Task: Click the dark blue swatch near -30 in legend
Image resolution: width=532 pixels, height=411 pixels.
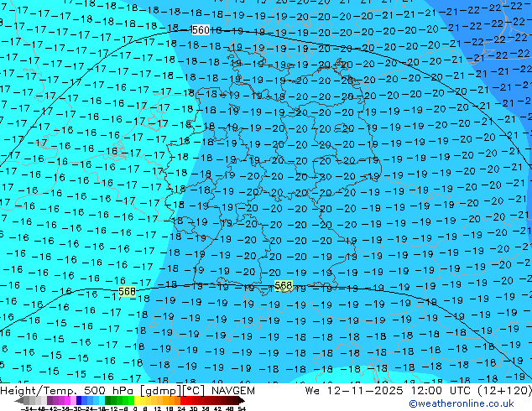Action: pyautogui.click(x=79, y=400)
